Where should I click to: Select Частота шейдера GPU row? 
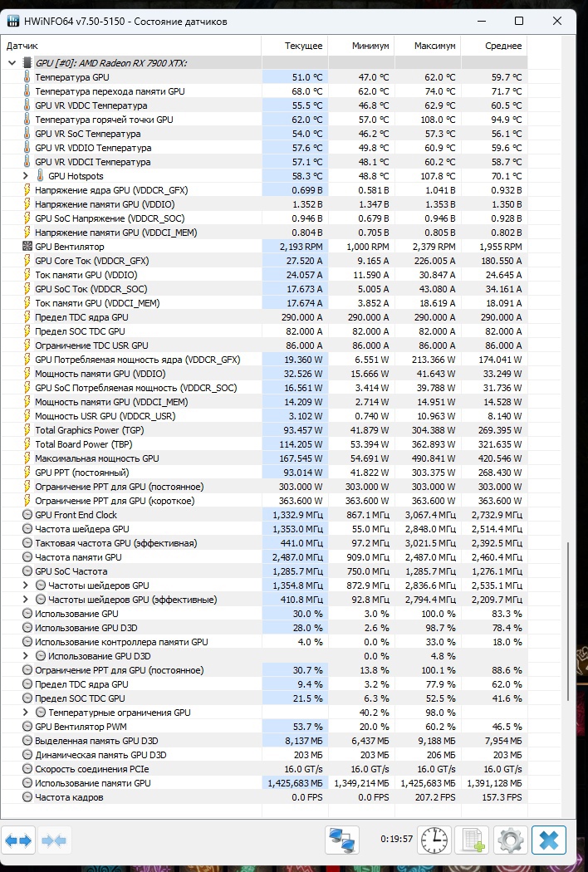tap(264, 529)
